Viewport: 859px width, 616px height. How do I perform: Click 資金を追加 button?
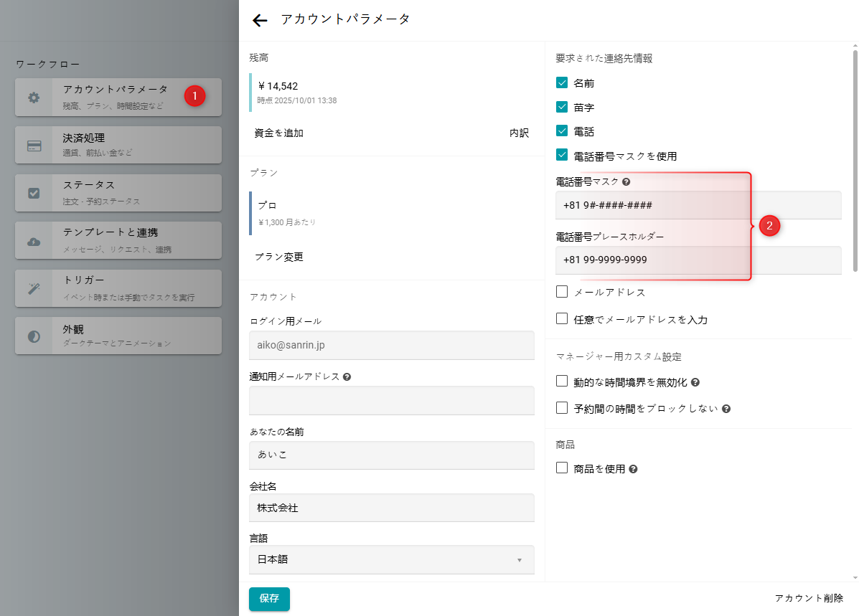coord(279,133)
